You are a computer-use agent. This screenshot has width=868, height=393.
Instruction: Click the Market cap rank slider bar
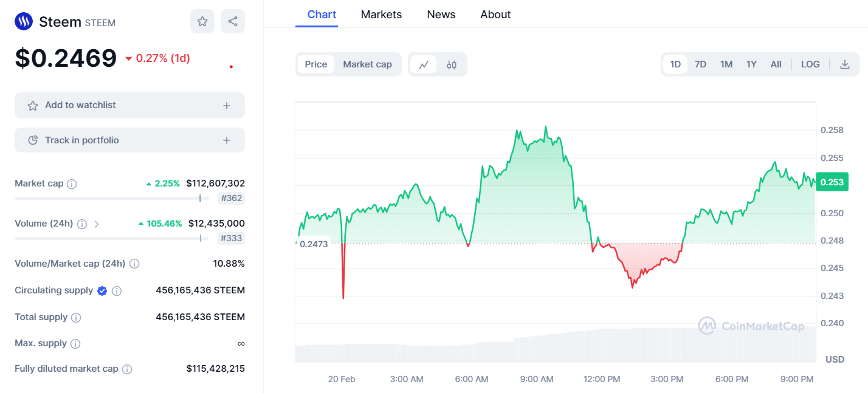coord(112,198)
